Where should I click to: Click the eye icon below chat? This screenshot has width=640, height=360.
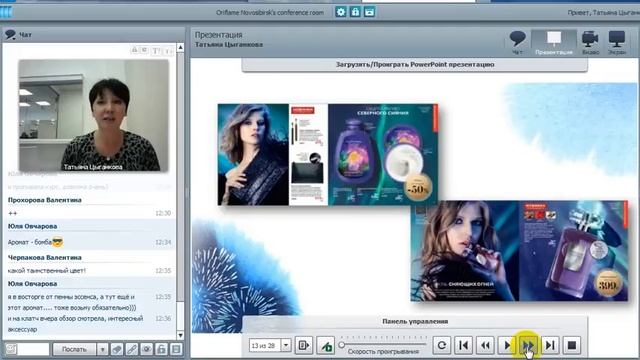[147, 349]
